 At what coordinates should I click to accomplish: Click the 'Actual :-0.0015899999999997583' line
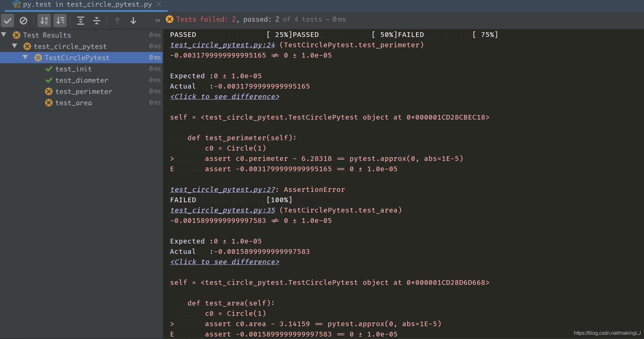(x=240, y=252)
